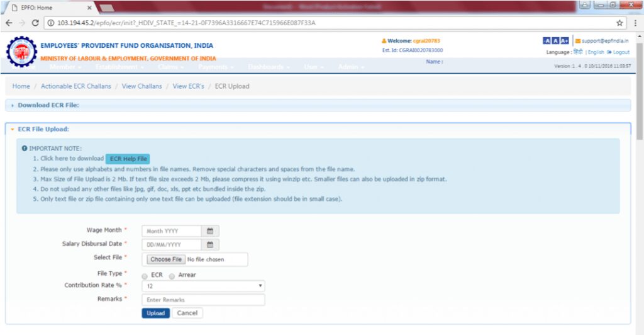Click the browser address bar URL
The width and height of the screenshot is (644, 335).
click(186, 23)
